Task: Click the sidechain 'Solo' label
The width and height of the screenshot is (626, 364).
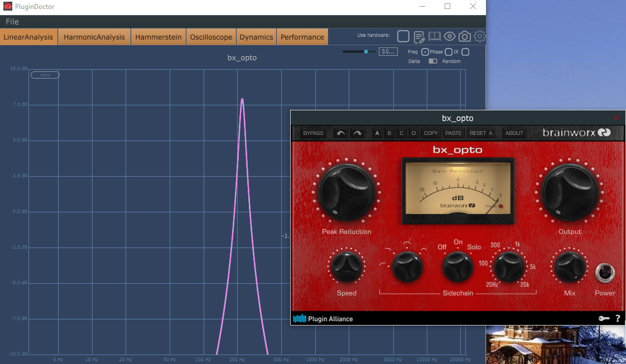Action: tap(474, 247)
